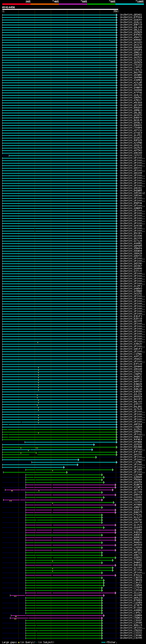Select the UniRef100_O06736 label

pos(131,522)
